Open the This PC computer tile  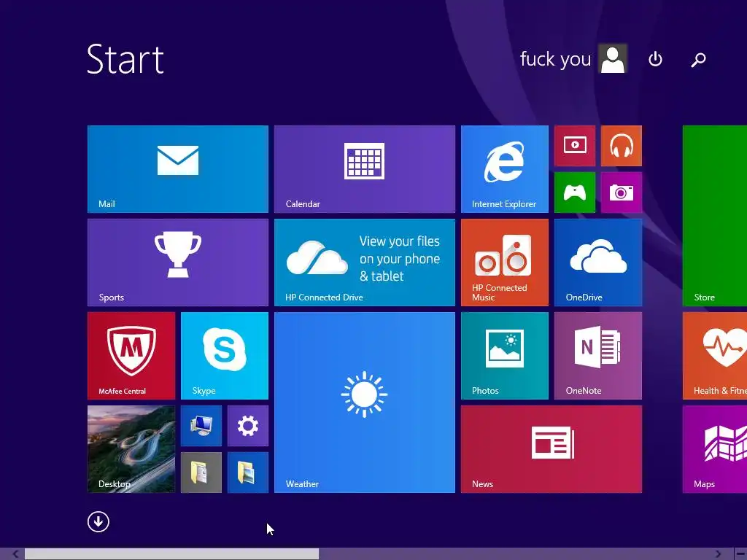[201, 426]
